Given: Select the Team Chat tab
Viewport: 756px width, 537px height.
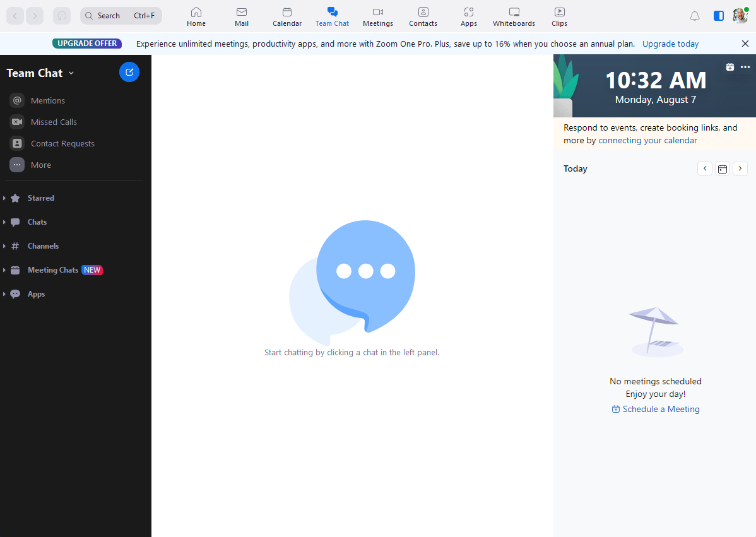Looking at the screenshot, I should pos(332,17).
